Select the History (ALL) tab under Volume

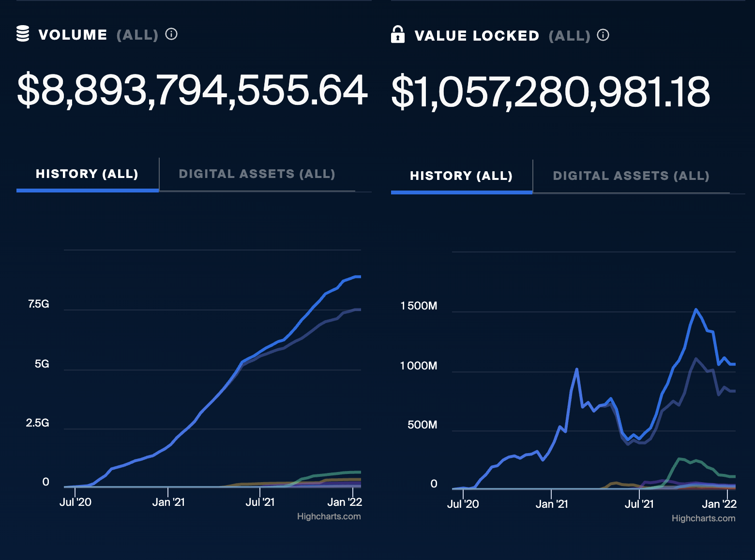pyautogui.click(x=87, y=174)
